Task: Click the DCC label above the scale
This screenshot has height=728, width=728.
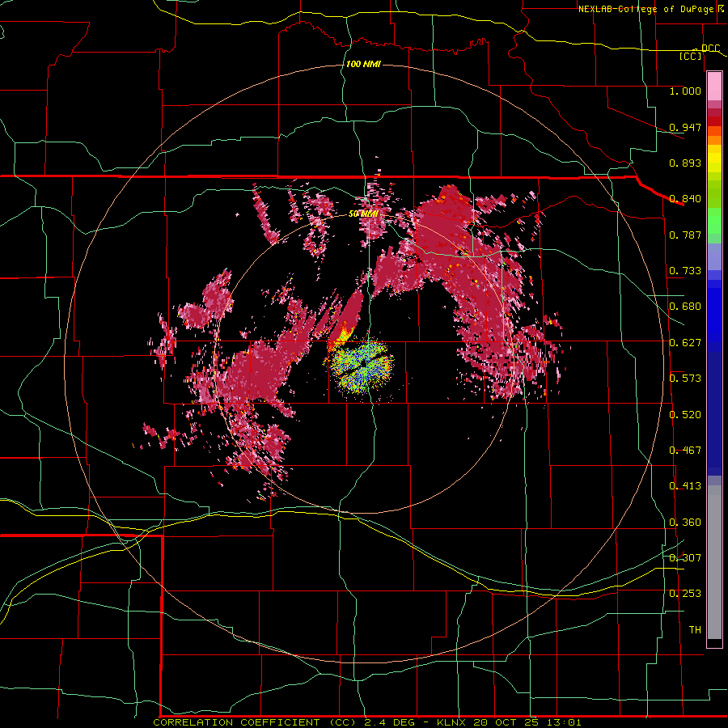Action: pos(710,49)
